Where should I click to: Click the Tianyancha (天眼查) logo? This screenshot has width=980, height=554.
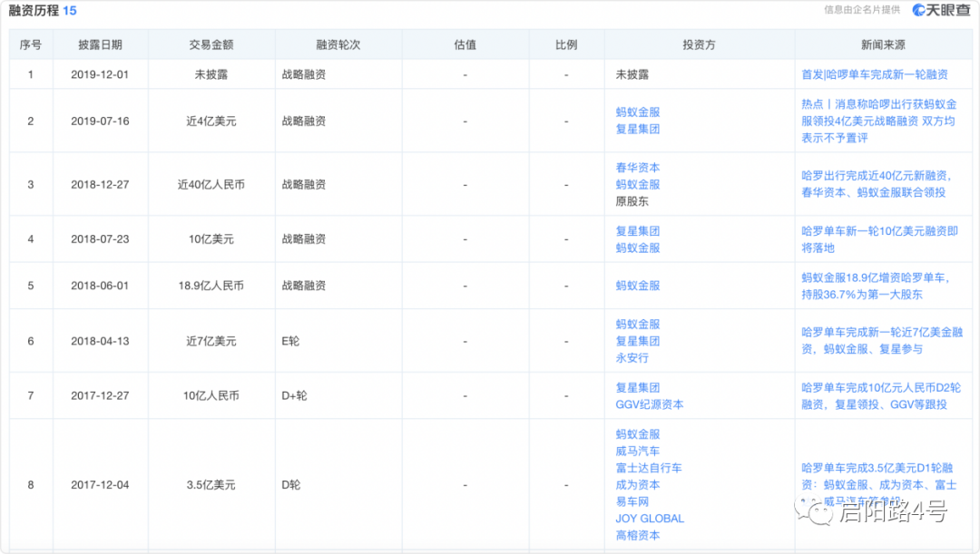(942, 10)
